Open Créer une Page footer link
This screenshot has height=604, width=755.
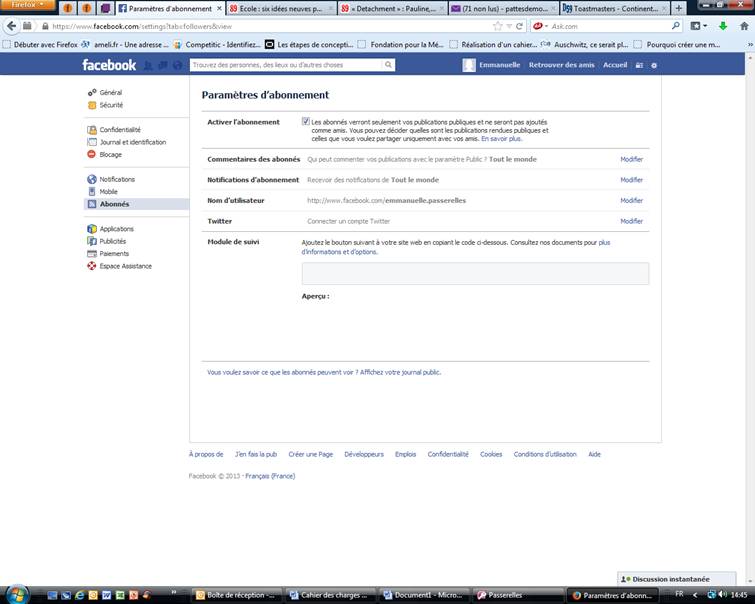(311, 454)
